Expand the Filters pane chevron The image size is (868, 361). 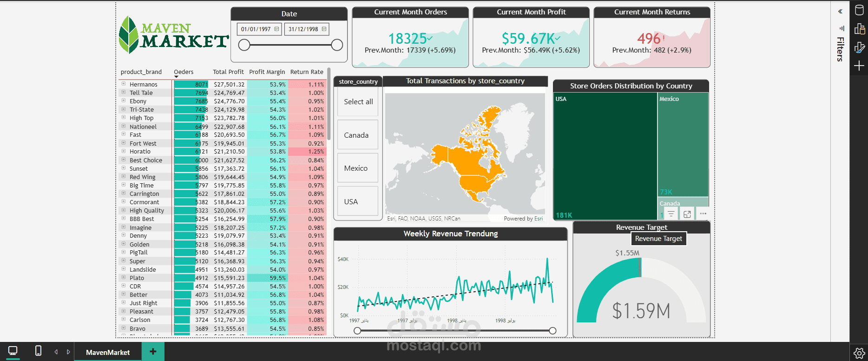[840, 12]
